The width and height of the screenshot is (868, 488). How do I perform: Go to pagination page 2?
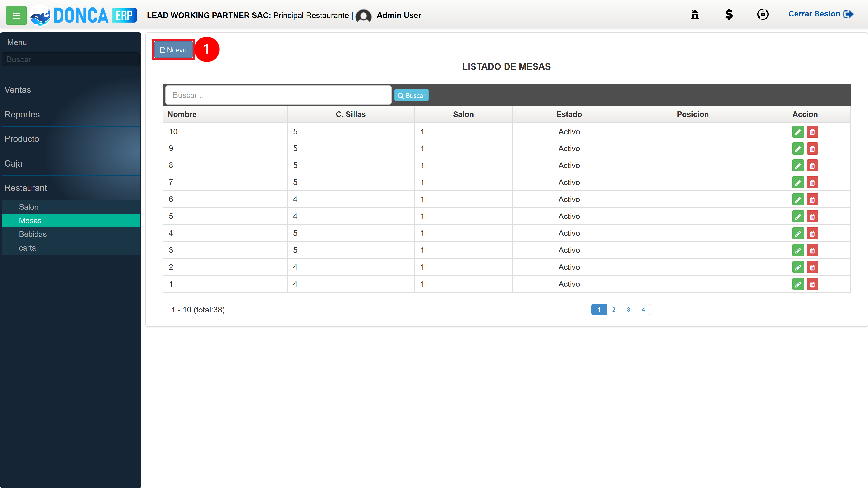614,310
